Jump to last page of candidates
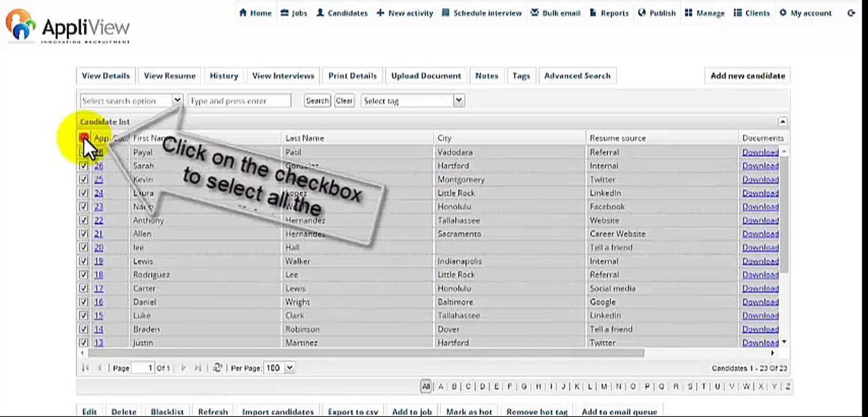 pyautogui.click(x=197, y=368)
